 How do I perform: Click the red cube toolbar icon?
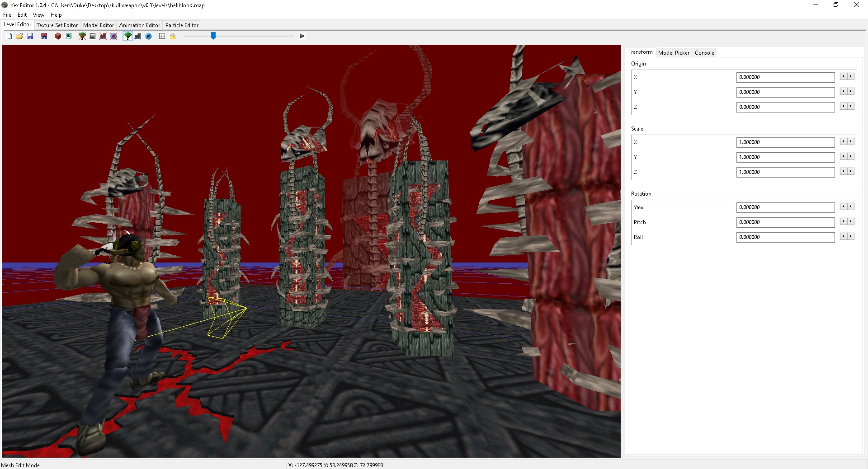coord(58,36)
